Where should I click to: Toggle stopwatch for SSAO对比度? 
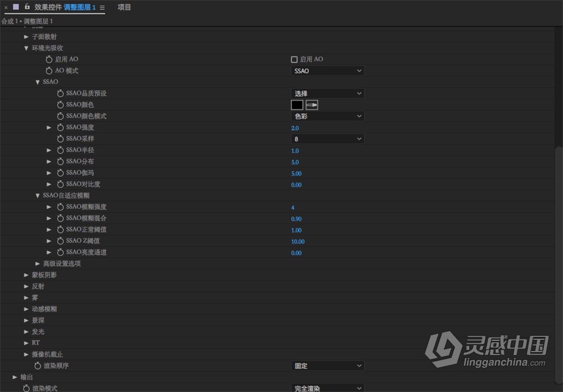[x=60, y=185]
